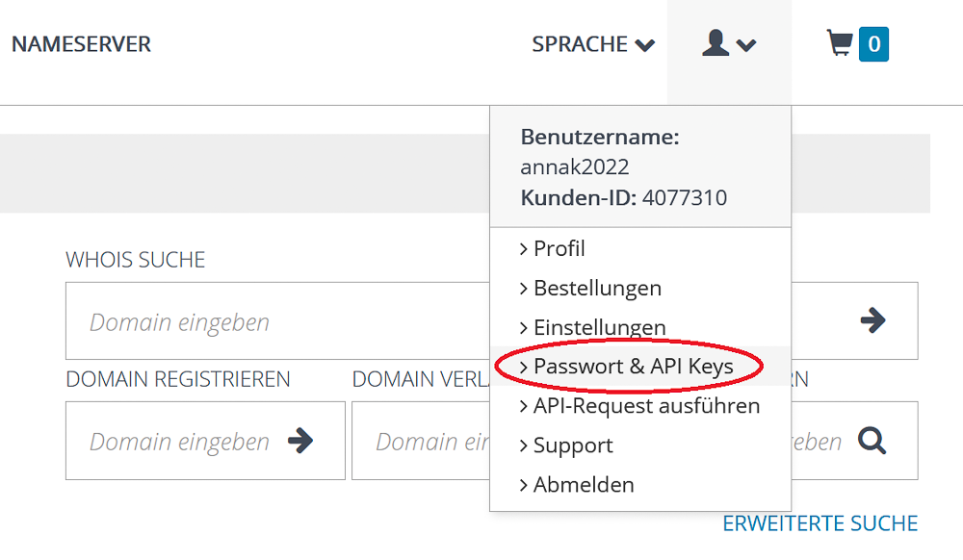Open Einstellungen menu entry

tap(599, 327)
